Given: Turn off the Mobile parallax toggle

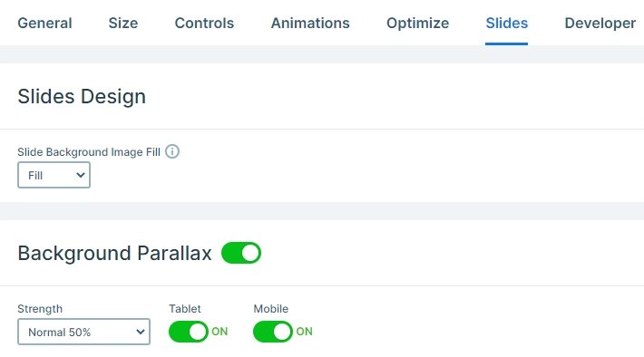Looking at the screenshot, I should tap(273, 332).
